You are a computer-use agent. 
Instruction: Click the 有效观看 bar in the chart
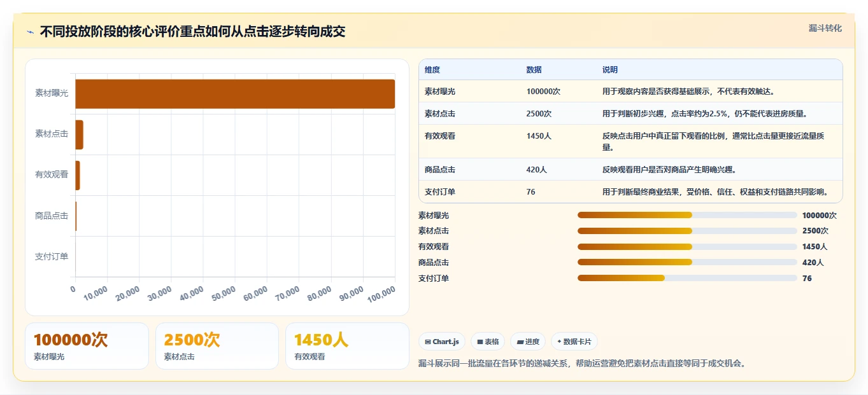[x=78, y=175]
